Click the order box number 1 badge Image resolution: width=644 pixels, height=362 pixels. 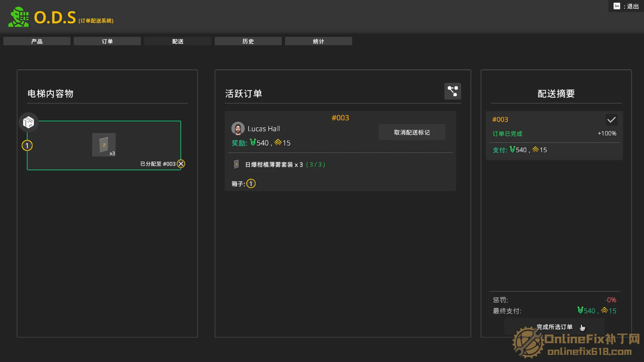click(251, 184)
